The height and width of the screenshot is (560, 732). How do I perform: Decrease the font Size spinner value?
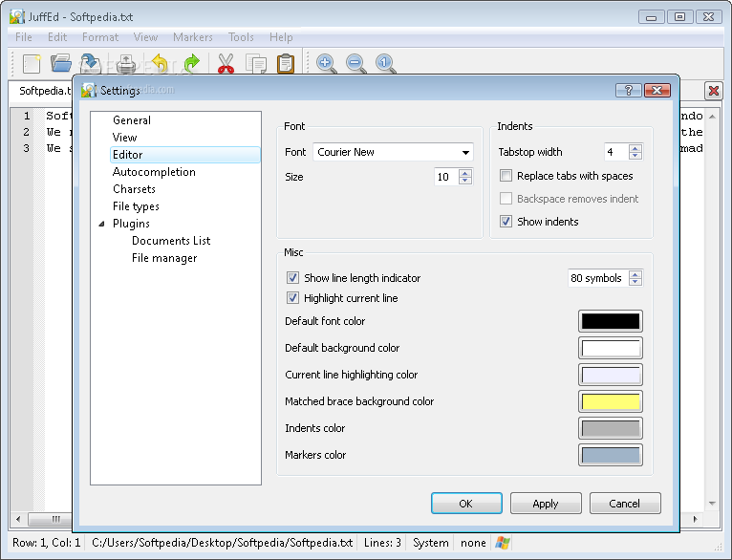[465, 181]
